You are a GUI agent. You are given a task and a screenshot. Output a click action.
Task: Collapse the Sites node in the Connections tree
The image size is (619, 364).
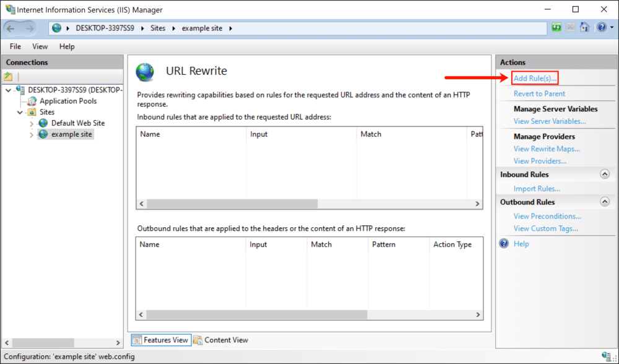[19, 112]
